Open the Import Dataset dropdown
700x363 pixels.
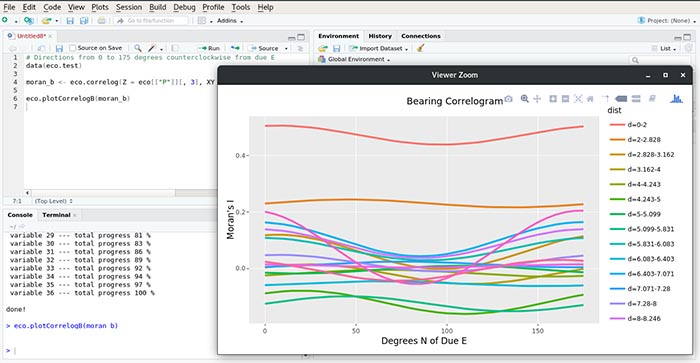click(379, 48)
